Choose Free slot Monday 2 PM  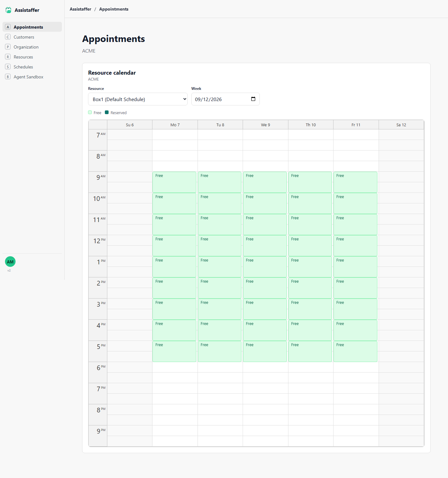pos(174,288)
